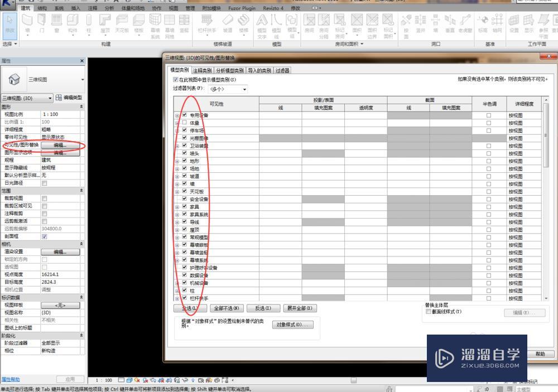This screenshot has height=392, width=558.
Task: Enable halftone for the 专用设备 row
Action: (x=489, y=115)
